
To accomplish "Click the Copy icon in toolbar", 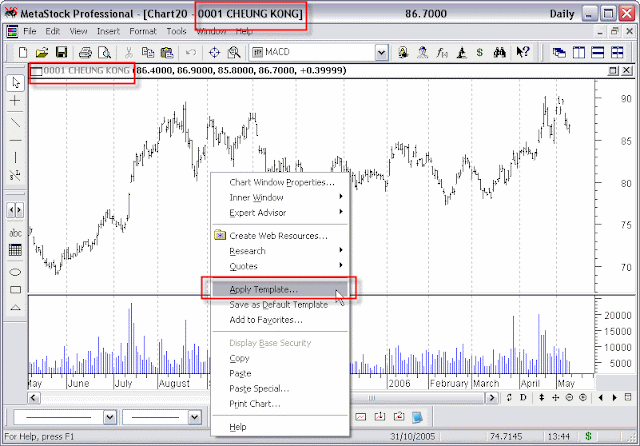I will (x=147, y=52).
